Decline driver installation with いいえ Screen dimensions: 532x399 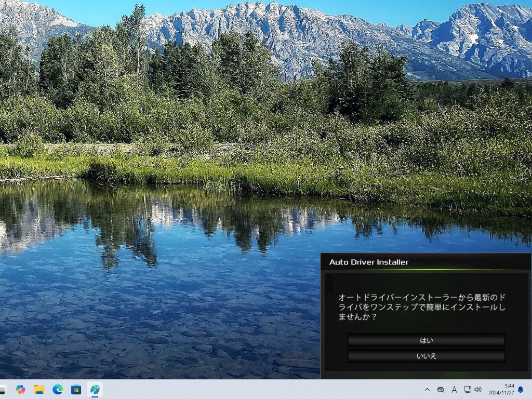[426, 356]
